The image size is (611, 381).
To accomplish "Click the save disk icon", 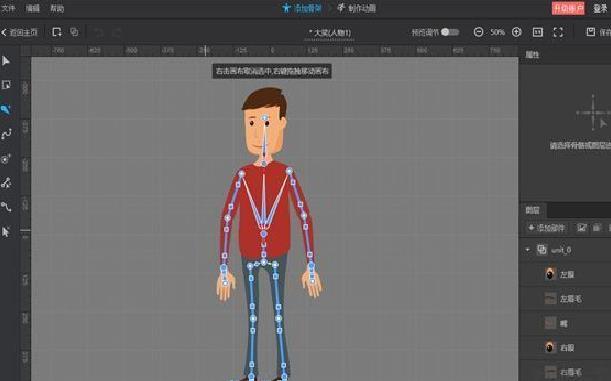I will [x=591, y=32].
